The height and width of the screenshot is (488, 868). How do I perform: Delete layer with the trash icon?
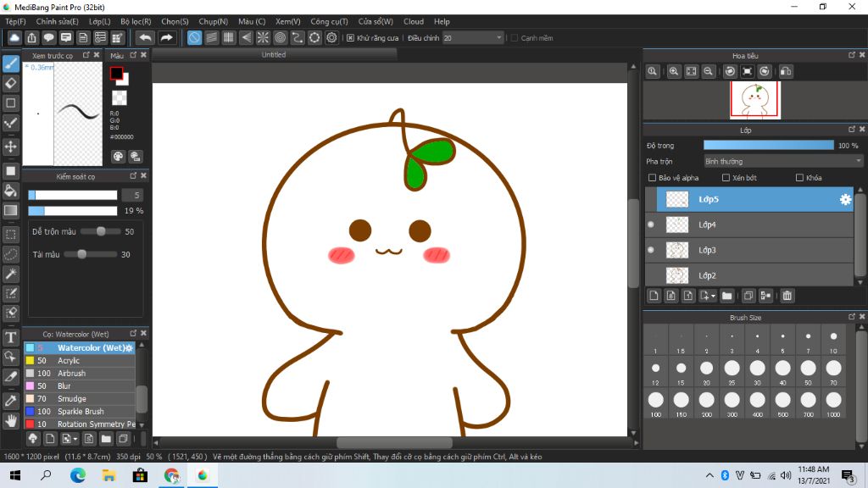[x=787, y=296]
